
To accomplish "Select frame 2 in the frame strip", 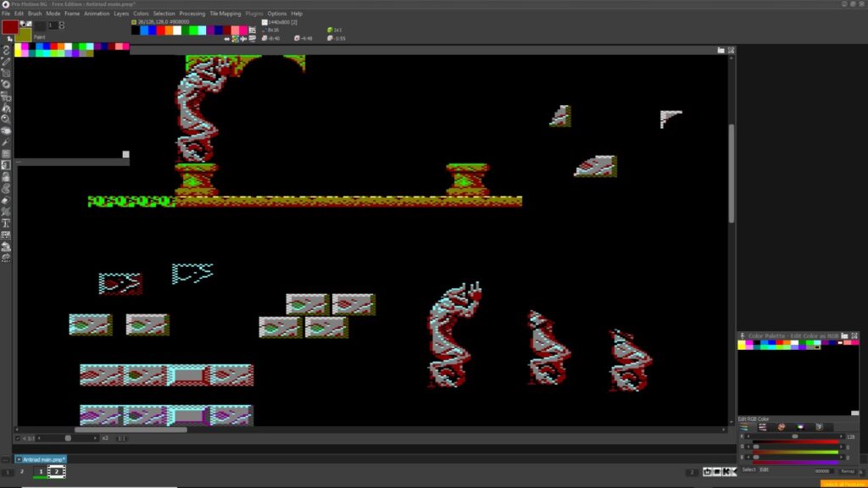I will click(57, 471).
